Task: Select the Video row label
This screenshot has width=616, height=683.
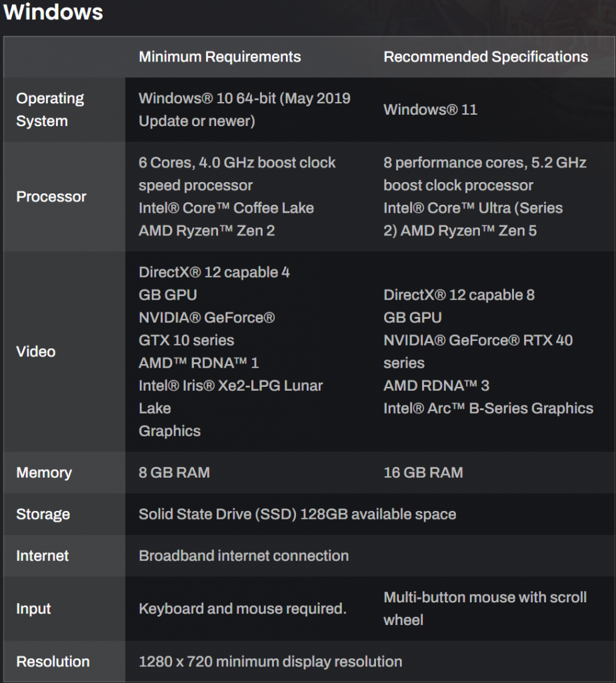Action: coord(36,352)
